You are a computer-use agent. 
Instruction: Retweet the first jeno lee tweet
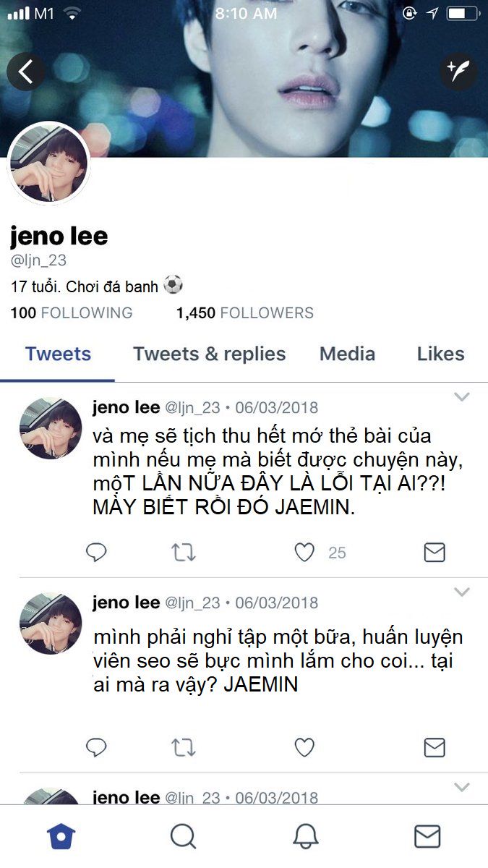click(184, 553)
